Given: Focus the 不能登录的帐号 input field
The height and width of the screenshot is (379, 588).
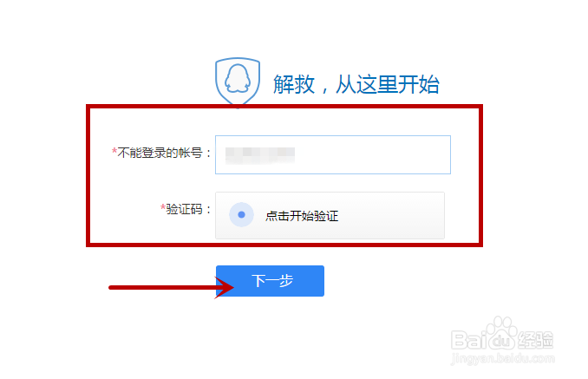Looking at the screenshot, I should 333,155.
